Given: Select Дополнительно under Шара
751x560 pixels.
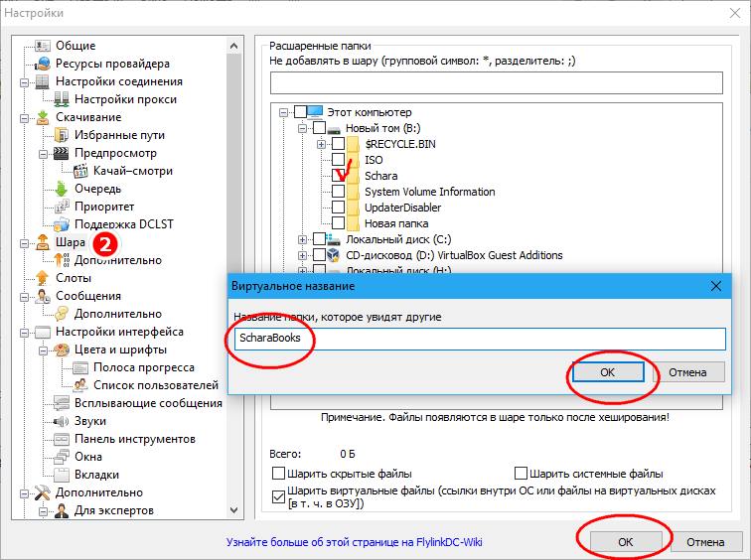Looking at the screenshot, I should (118, 260).
